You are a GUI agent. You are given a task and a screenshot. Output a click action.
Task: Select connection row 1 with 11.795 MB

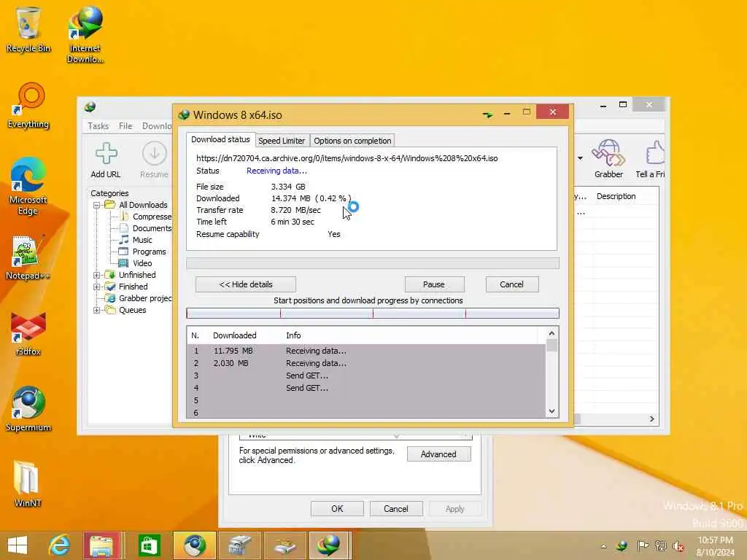[366, 351]
